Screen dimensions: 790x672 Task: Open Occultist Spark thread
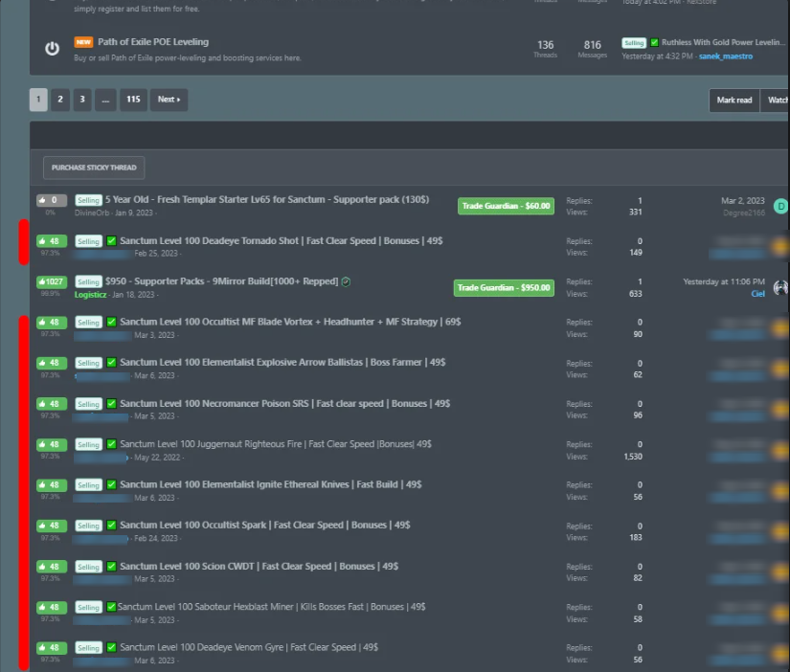[265, 525]
